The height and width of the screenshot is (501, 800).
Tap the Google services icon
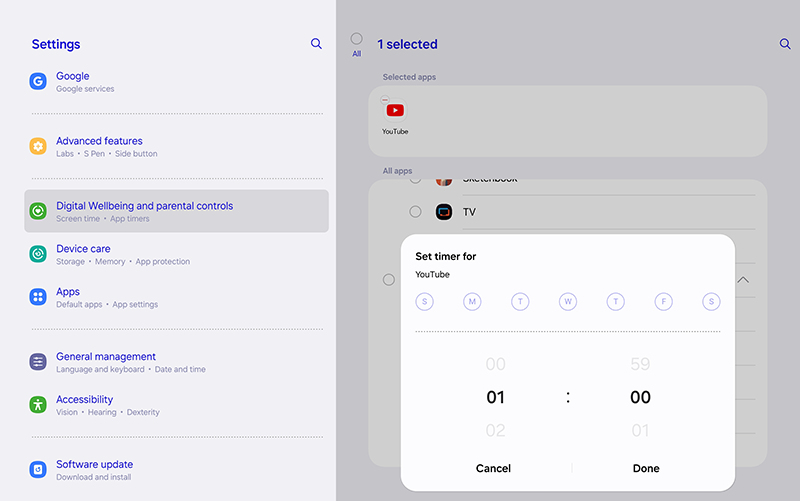coord(38,82)
